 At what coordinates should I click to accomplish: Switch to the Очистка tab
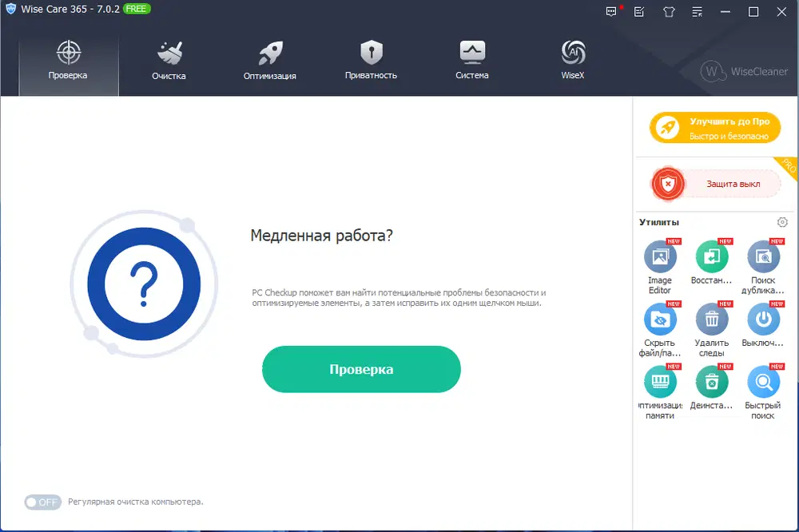tap(169, 62)
